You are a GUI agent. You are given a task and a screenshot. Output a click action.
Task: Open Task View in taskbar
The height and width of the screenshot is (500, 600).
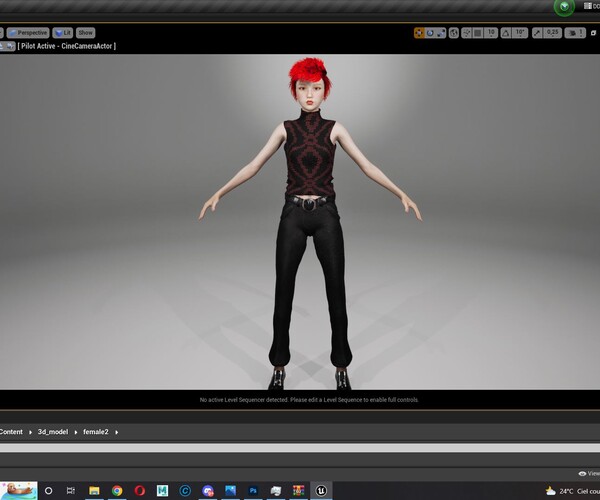[71, 490]
